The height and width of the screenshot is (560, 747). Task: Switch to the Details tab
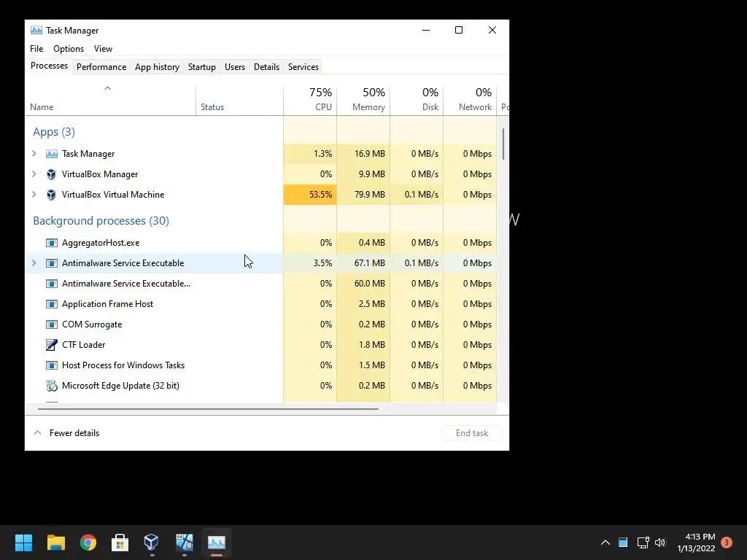click(266, 67)
